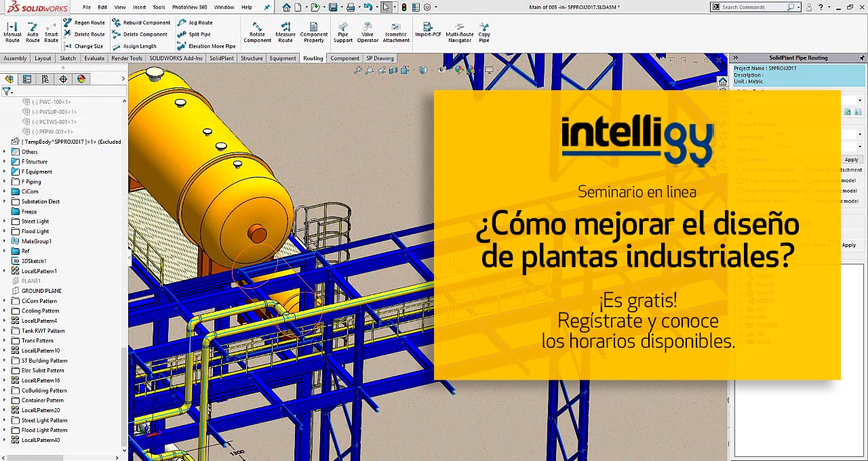868x461 pixels.
Task: Expand SolidPlant Pipe Routing panel arrows
Action: point(735,58)
